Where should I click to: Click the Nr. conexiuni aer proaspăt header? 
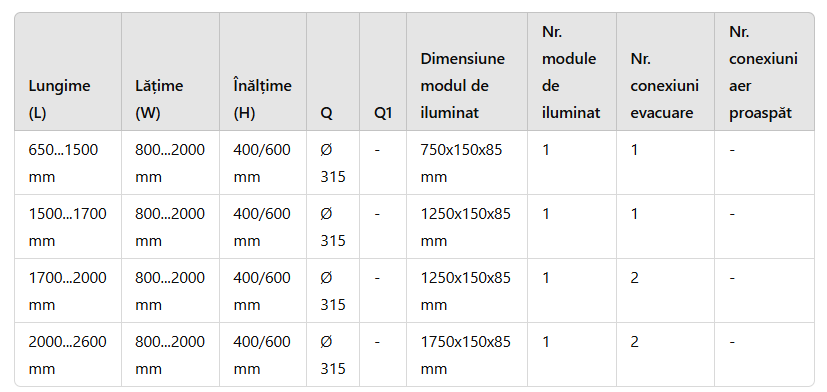pos(764,72)
